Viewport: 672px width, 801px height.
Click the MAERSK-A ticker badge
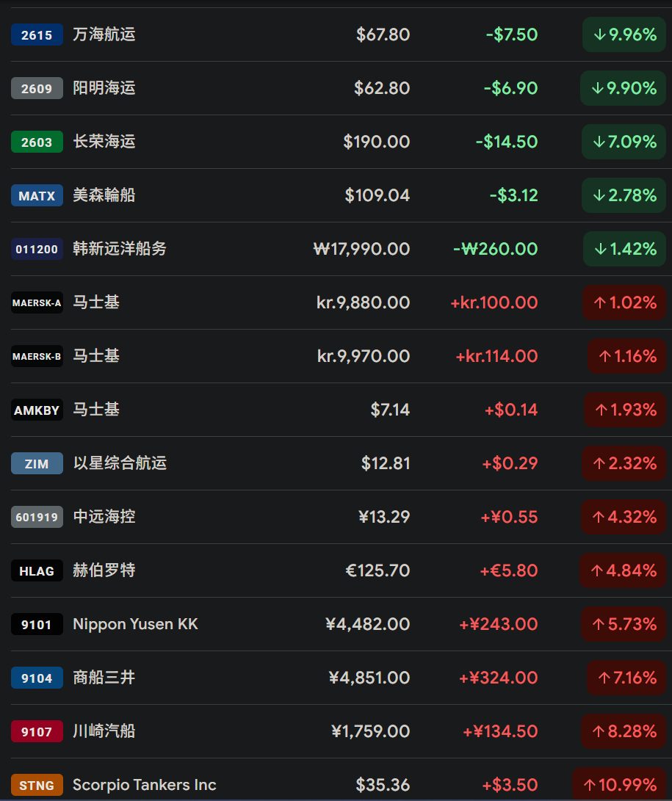pos(37,303)
